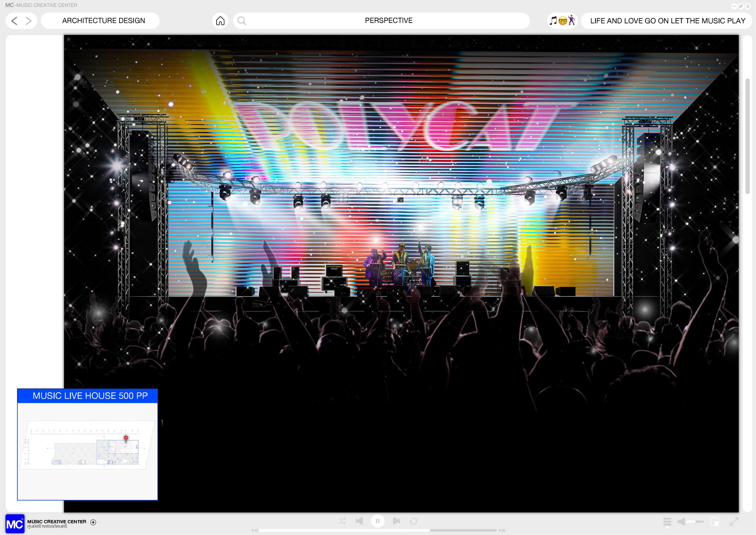Toggle repeat playback

click(x=414, y=521)
